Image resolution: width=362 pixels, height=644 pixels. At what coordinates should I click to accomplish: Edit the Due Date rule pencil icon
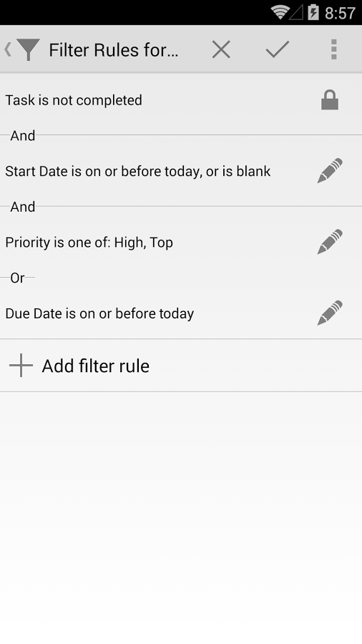330,313
